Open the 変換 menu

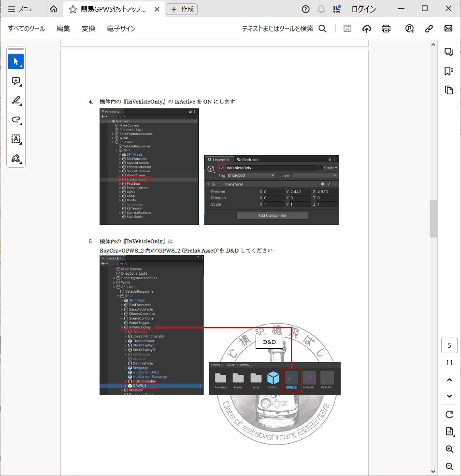click(88, 29)
